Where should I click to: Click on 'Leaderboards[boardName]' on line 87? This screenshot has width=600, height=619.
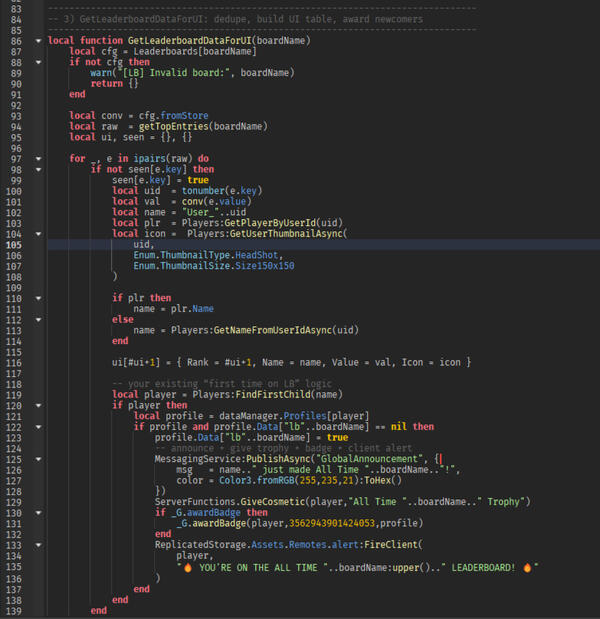(195, 51)
